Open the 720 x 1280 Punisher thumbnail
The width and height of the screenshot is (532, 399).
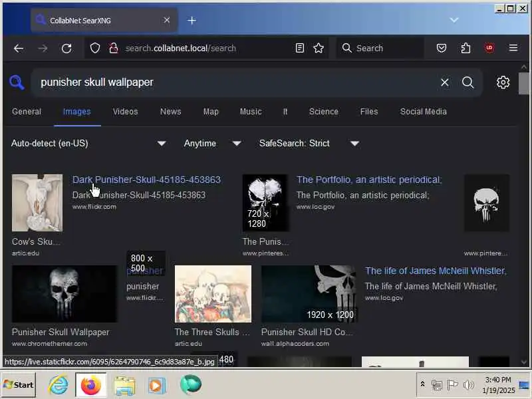click(265, 203)
